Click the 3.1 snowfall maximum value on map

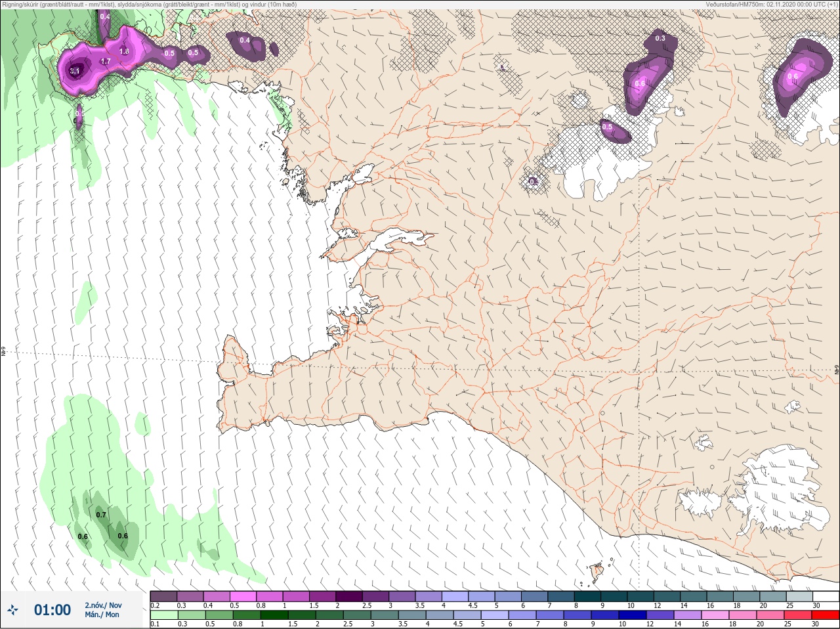point(75,71)
